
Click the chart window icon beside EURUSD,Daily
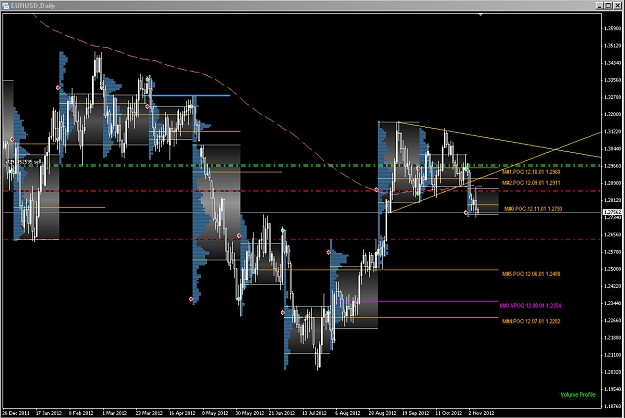tap(5, 6)
